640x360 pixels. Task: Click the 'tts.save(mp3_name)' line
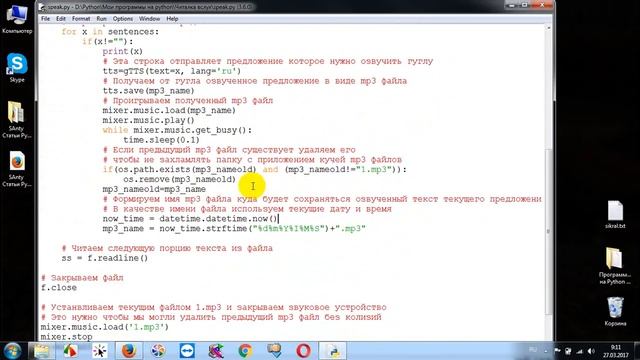click(149, 91)
